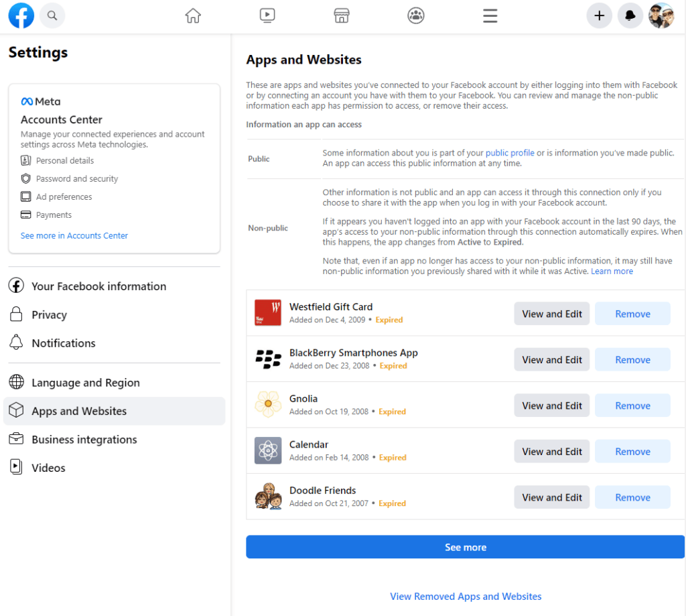Remove the BlackBerry Smartphones App
Image resolution: width=686 pixels, height=616 pixels.
[x=632, y=359]
